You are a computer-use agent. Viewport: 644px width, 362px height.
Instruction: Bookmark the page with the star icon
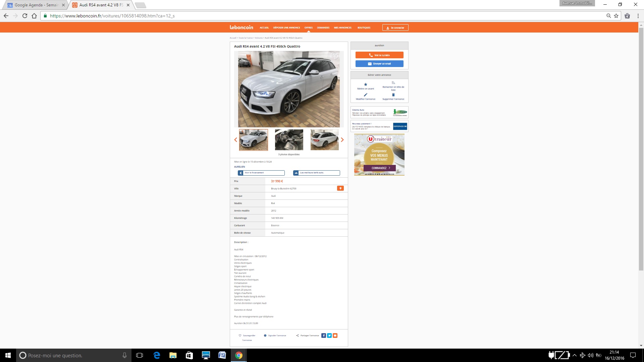click(615, 15)
